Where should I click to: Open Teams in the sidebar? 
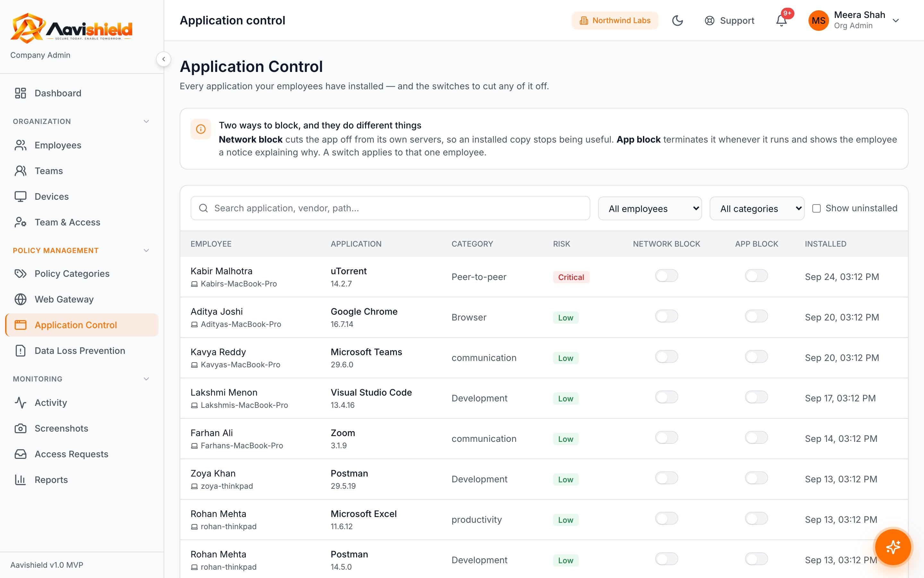[82, 171]
